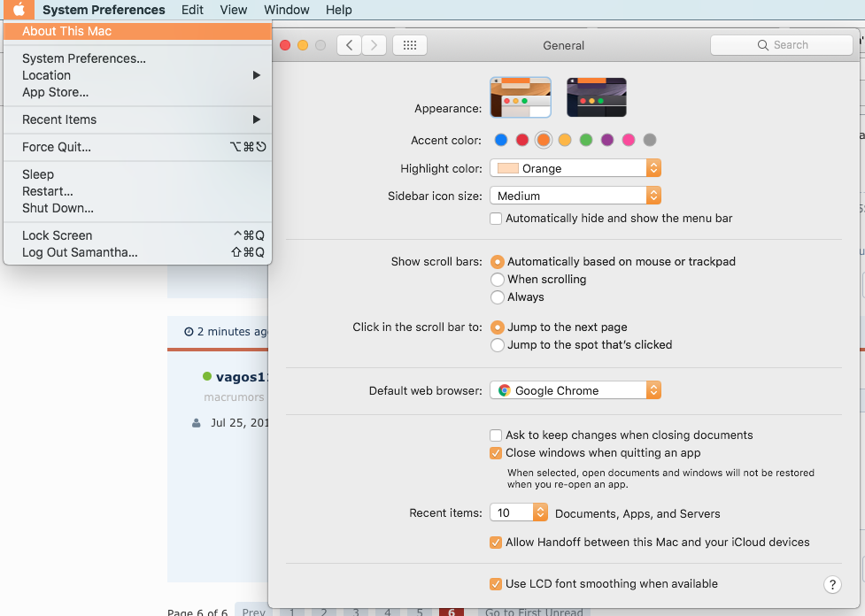The width and height of the screenshot is (865, 616).
Task: Choose App Store… menu item
Action: coord(137,92)
